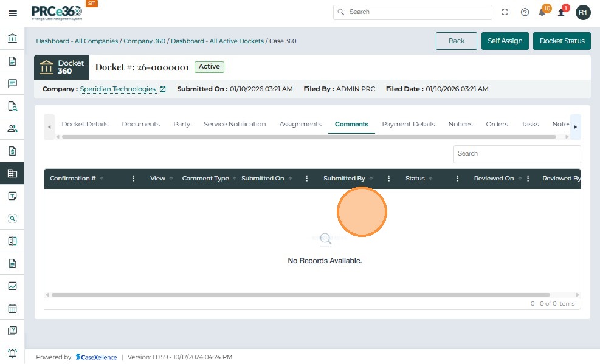Focus the global Search field in header
The width and height of the screenshot is (600, 364).
[413, 12]
